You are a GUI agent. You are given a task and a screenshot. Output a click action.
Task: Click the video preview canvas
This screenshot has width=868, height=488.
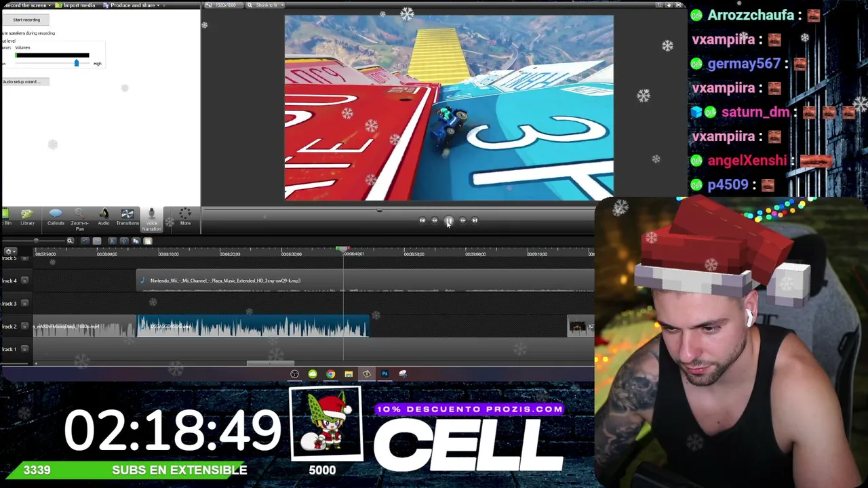click(x=449, y=108)
